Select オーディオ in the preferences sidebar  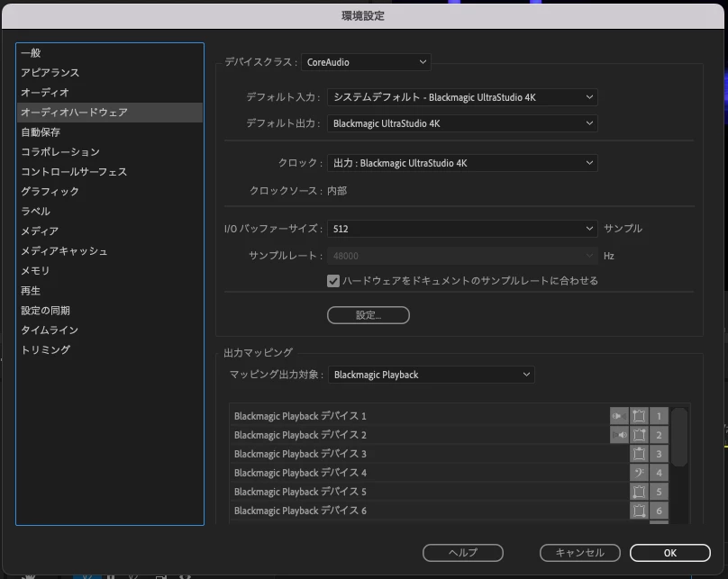110,93
